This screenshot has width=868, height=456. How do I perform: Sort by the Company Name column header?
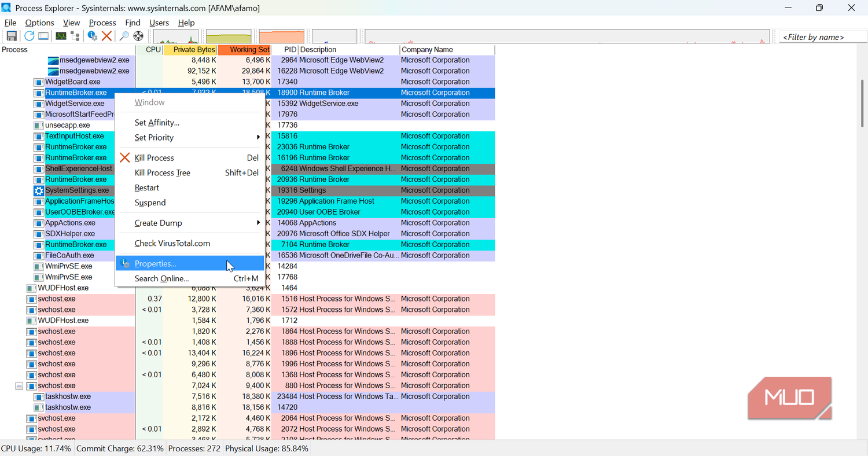(447, 50)
